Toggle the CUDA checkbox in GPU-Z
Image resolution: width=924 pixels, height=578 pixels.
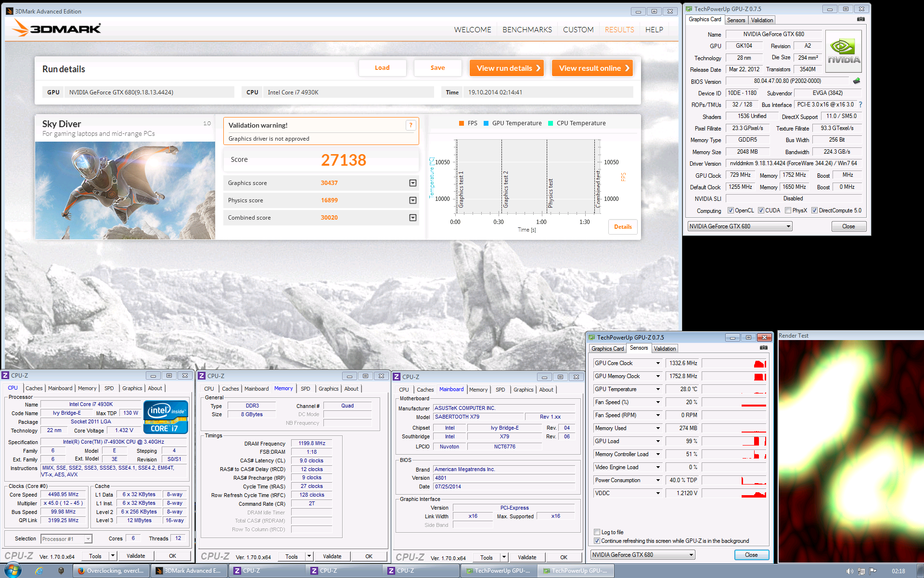pos(761,210)
